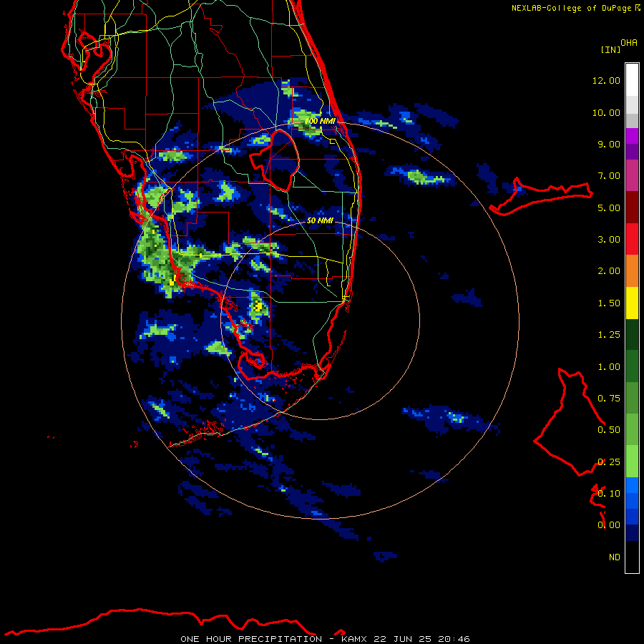Pick the light green swatch near 0.25
Image resolution: width=644 pixels, height=644 pixels.
(x=632, y=462)
